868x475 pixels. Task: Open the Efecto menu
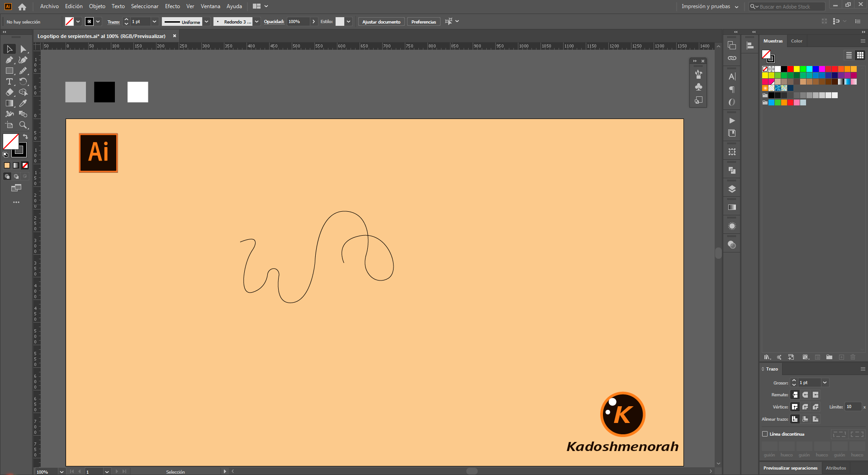click(172, 6)
